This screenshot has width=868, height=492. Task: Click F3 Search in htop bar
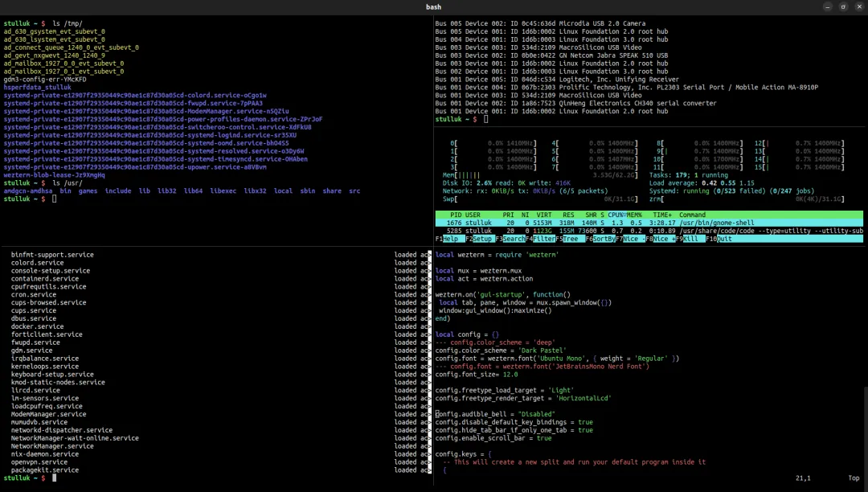pyautogui.click(x=510, y=239)
